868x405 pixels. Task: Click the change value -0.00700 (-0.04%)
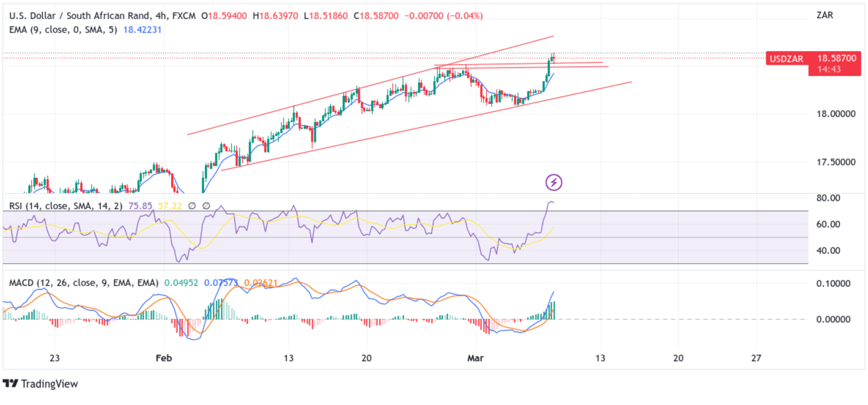[444, 15]
